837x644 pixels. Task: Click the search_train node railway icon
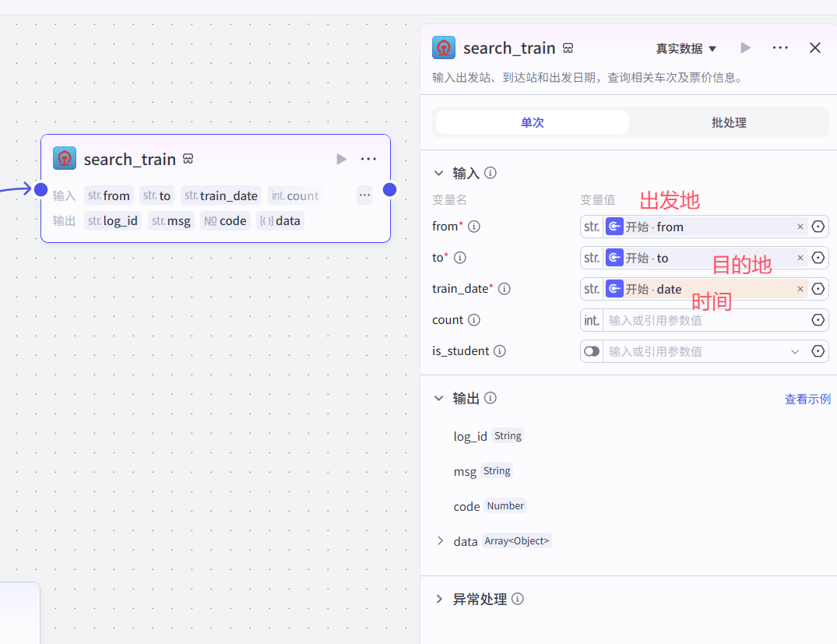[65, 159]
